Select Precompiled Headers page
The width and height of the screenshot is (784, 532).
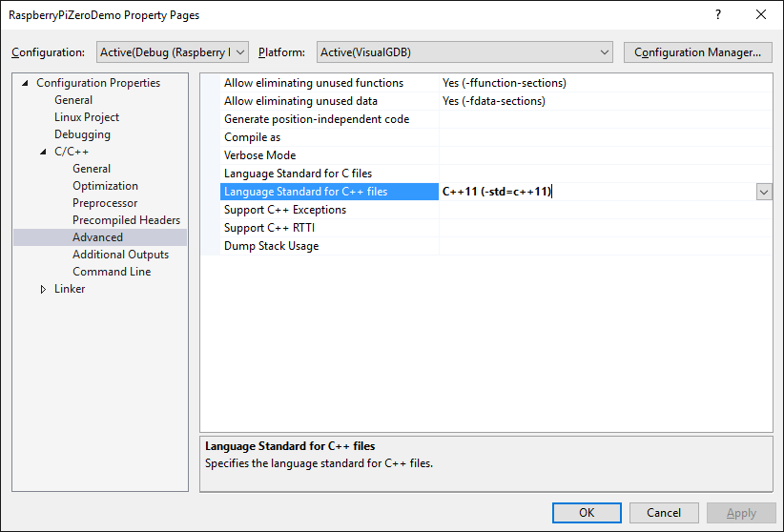click(126, 220)
